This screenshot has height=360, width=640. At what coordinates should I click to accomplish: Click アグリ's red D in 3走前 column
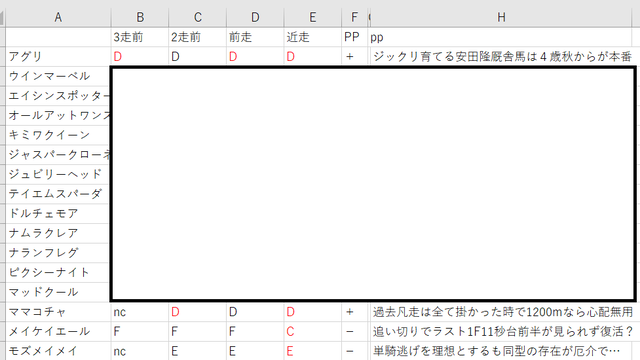pyautogui.click(x=118, y=56)
